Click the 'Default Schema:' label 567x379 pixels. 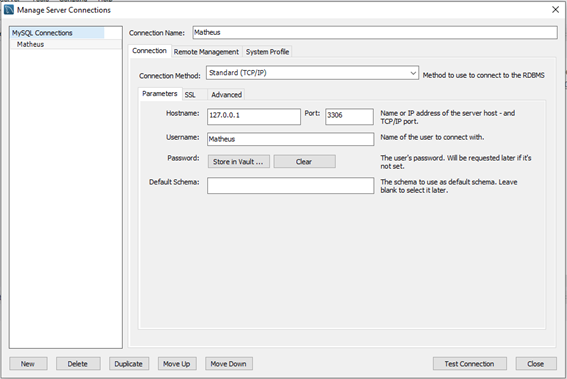[x=174, y=182]
